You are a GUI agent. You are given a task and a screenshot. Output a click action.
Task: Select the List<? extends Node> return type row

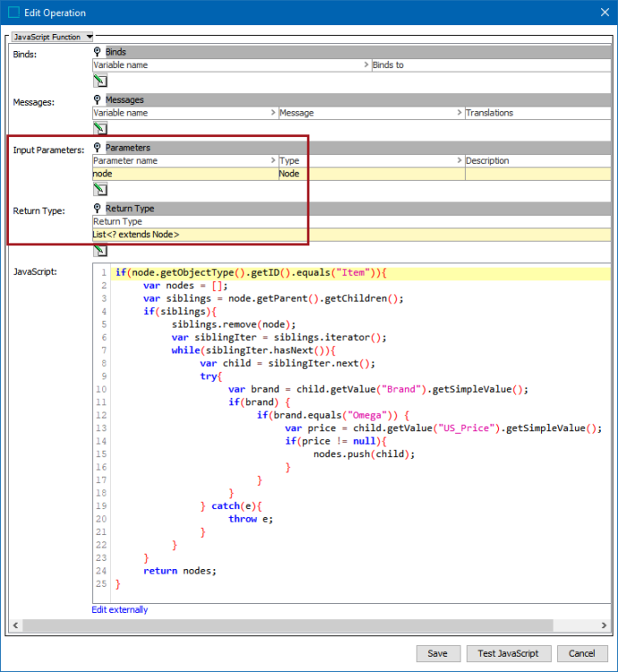[351, 234]
